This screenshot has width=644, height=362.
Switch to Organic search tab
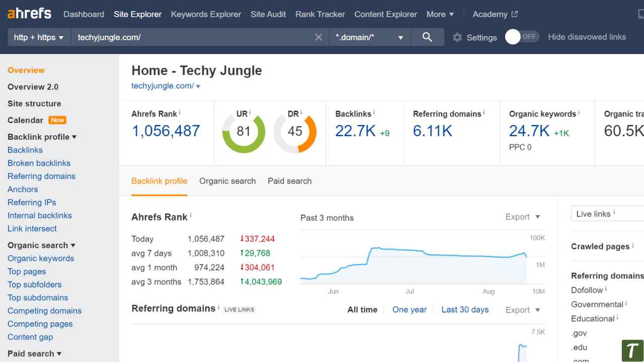click(227, 181)
